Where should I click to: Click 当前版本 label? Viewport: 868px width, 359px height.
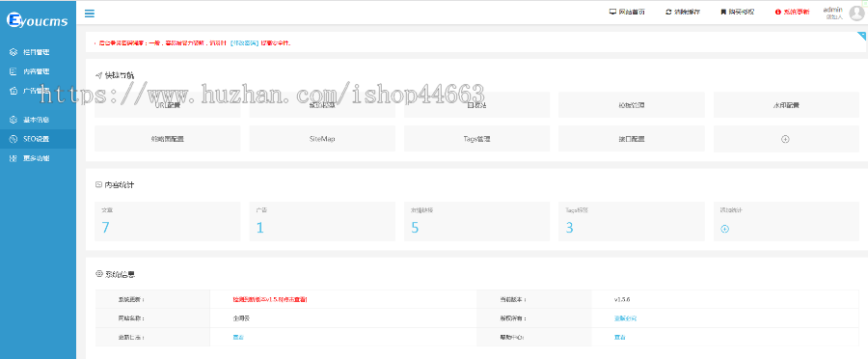coord(513,299)
